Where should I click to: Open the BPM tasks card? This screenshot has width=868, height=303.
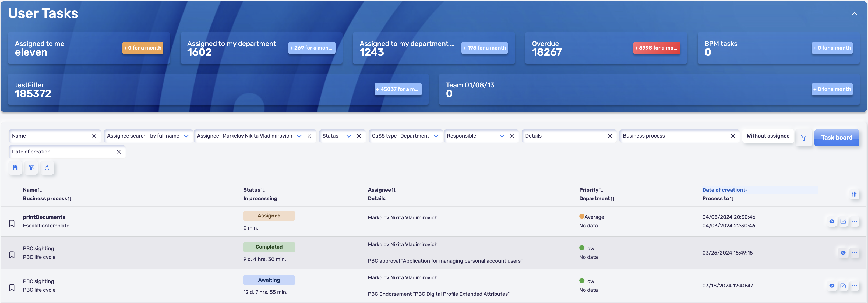tap(778, 48)
